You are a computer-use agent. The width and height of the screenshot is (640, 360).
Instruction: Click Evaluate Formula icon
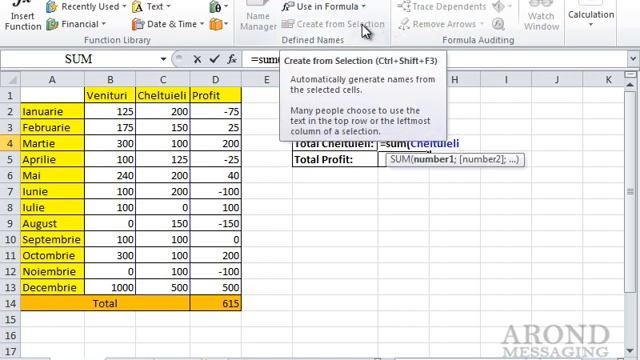(498, 24)
